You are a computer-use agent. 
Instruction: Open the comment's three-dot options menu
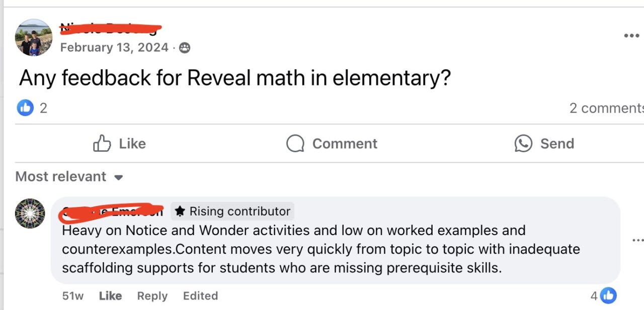tap(637, 240)
